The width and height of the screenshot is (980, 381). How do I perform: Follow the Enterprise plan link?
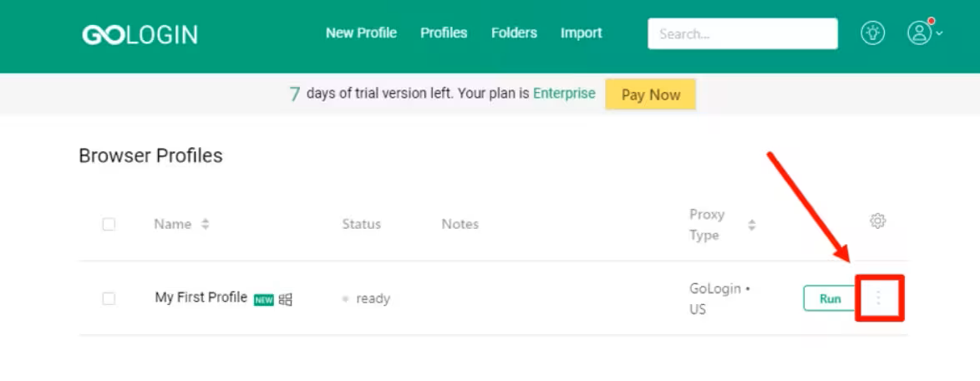pyautogui.click(x=564, y=94)
